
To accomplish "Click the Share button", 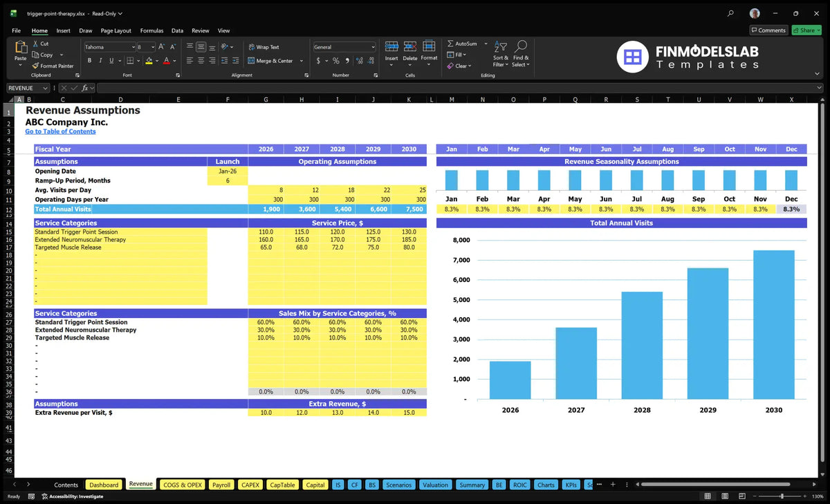I will tap(806, 30).
